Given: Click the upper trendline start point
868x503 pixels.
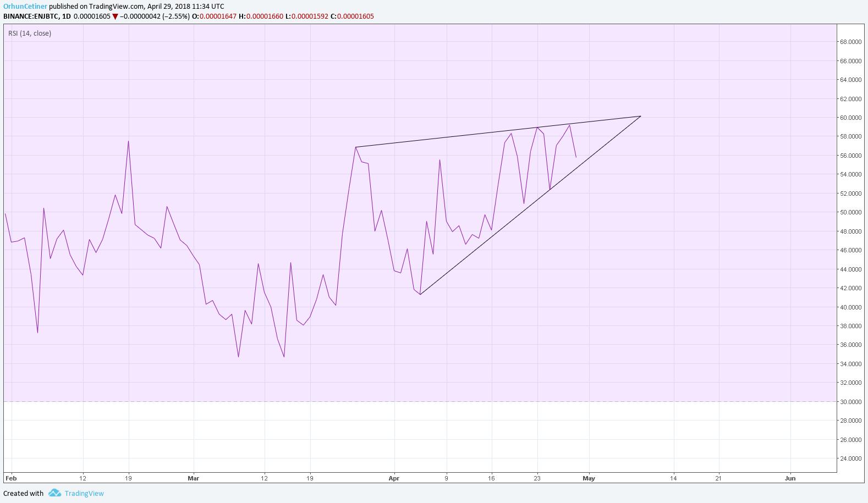Looking at the screenshot, I should click(356, 147).
